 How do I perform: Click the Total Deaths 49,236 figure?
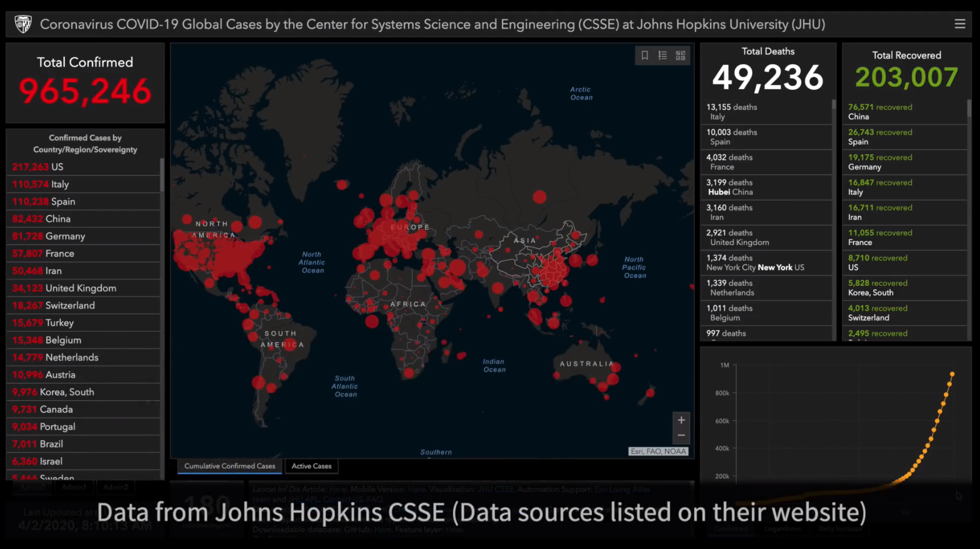(x=767, y=77)
